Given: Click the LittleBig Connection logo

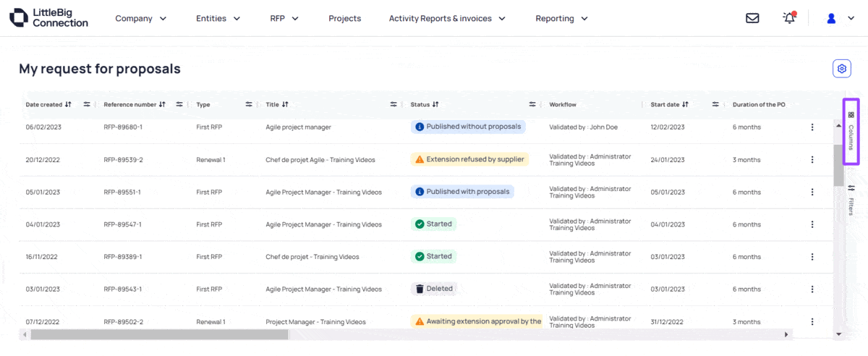Looking at the screenshot, I should click(49, 18).
